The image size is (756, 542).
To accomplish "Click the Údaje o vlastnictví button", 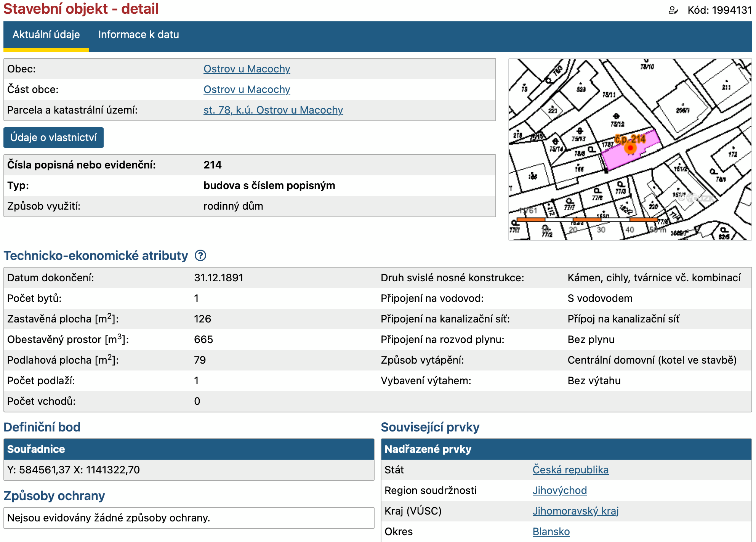I will pos(53,138).
